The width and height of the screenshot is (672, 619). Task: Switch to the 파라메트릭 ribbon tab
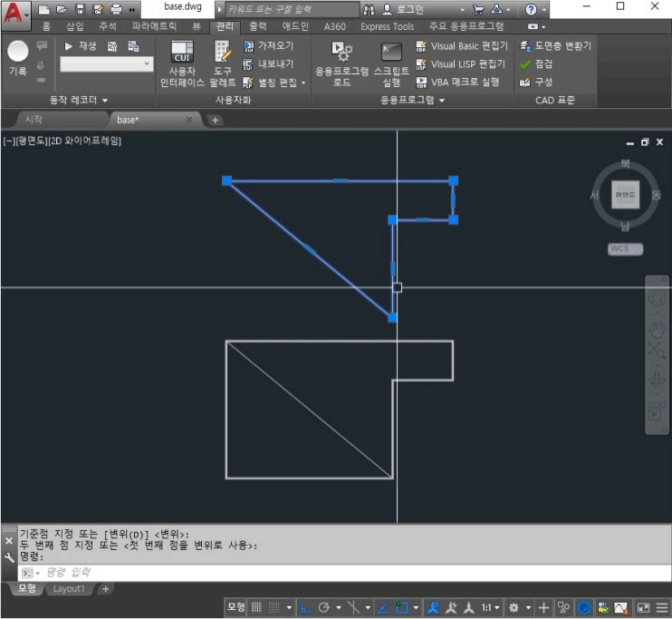click(154, 26)
